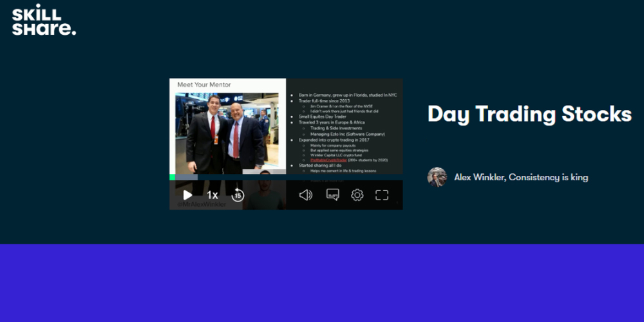The image size is (644, 322).
Task: Click the Skillshare logo
Action: pos(44,20)
